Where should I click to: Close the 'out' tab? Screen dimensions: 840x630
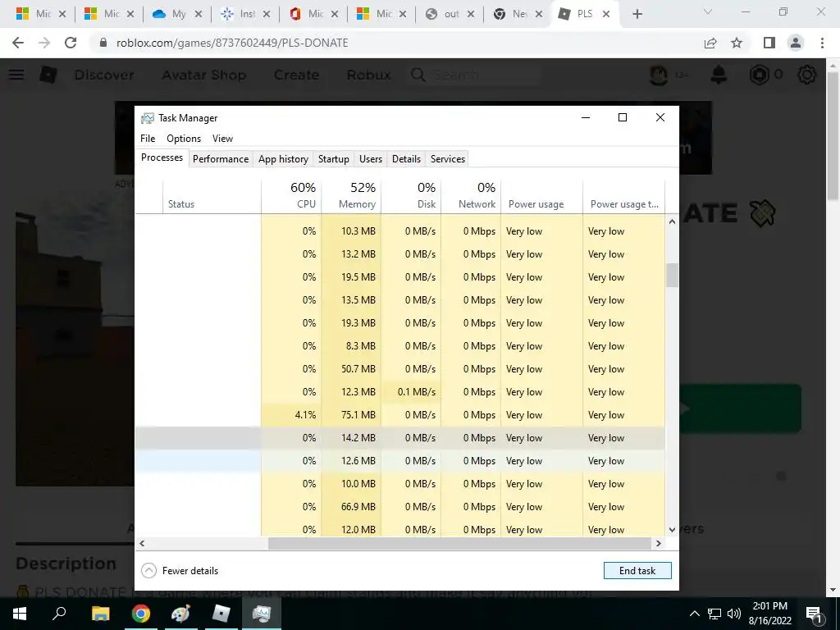pyautogui.click(x=471, y=15)
